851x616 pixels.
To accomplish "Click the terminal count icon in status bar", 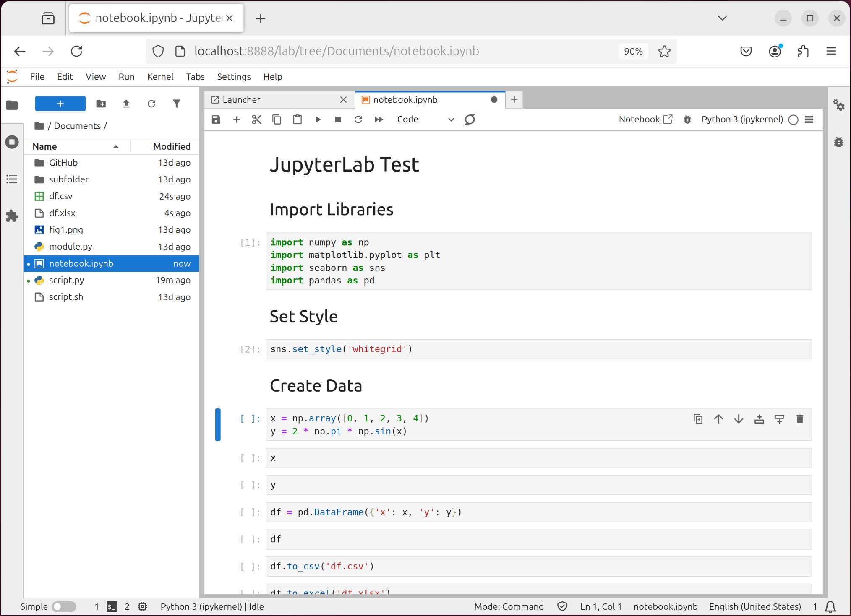I will click(112, 607).
